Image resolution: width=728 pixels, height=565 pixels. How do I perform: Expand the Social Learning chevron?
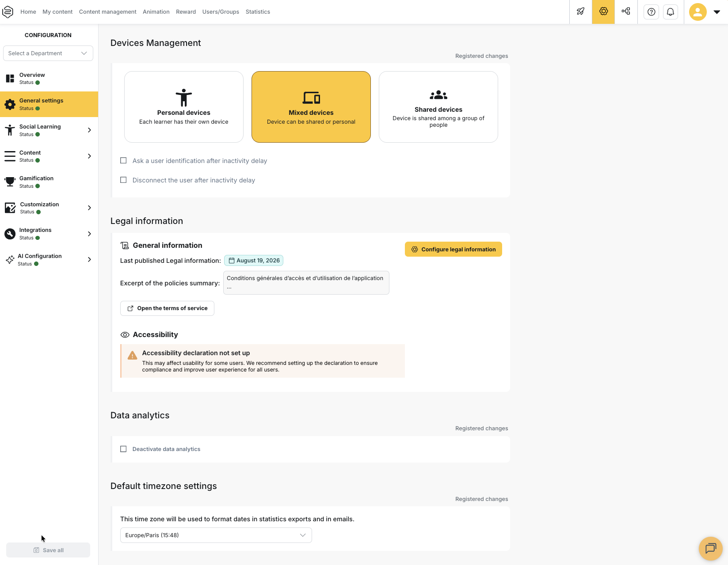(89, 130)
